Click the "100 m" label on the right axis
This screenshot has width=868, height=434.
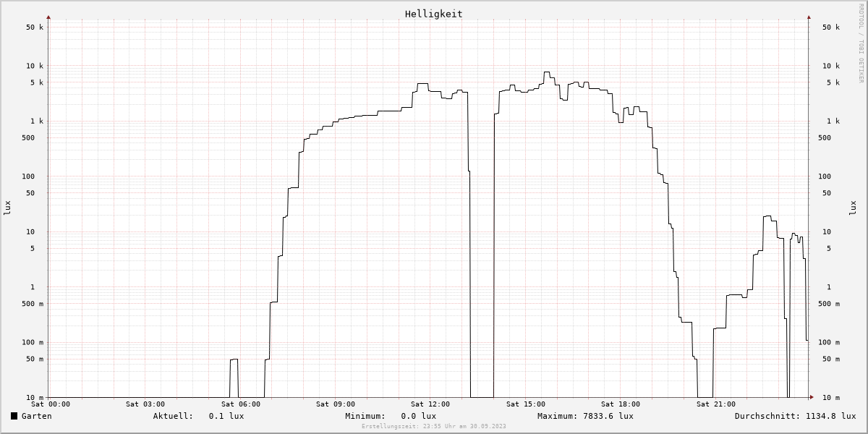(829, 343)
